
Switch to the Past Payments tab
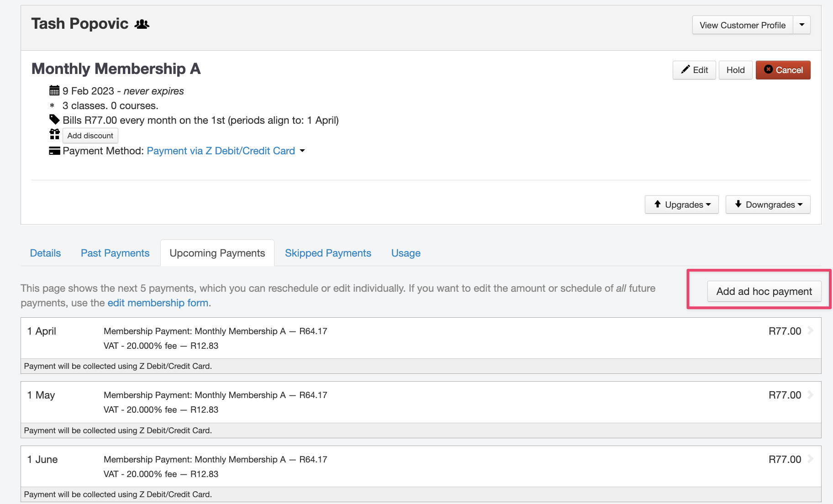pyautogui.click(x=115, y=253)
